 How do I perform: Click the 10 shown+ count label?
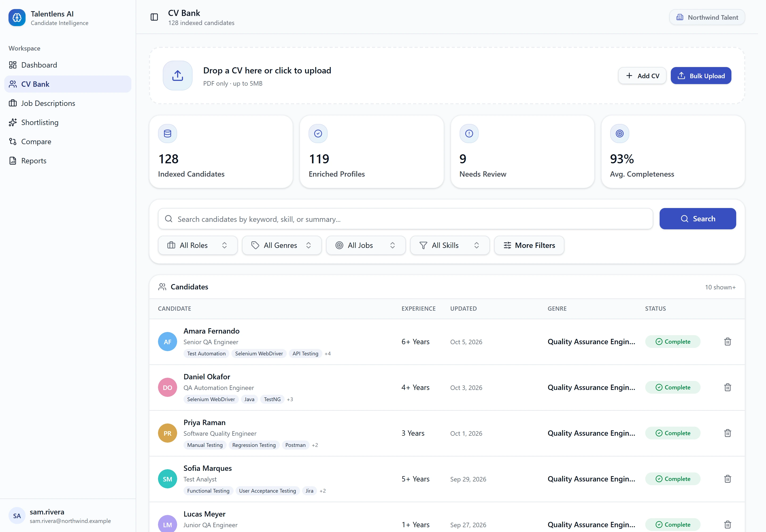tap(720, 287)
